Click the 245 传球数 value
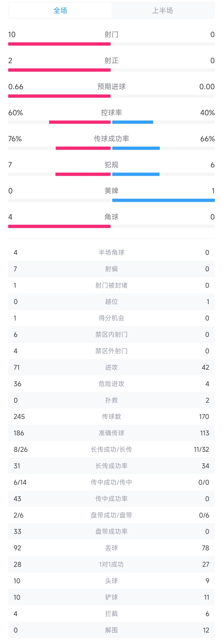The width and height of the screenshot is (223, 644). click(19, 416)
